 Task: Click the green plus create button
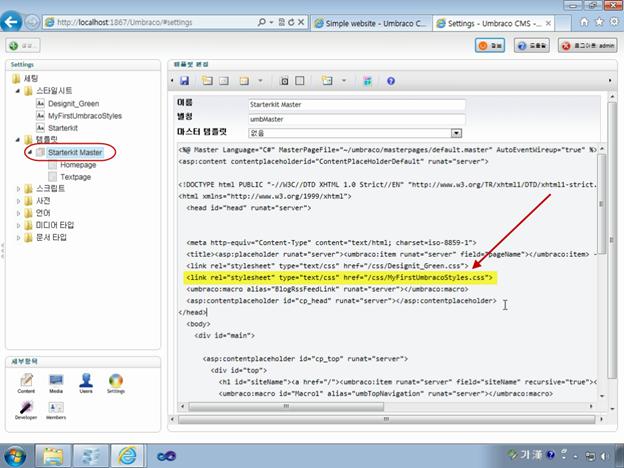point(23,45)
